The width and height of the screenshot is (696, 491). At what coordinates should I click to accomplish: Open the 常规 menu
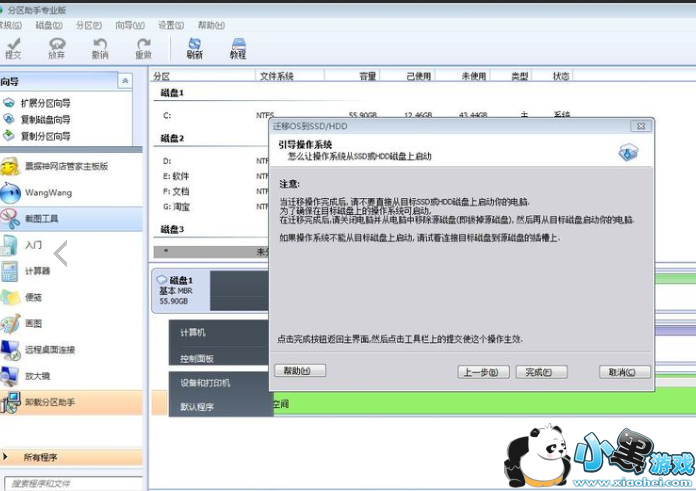tap(10, 25)
